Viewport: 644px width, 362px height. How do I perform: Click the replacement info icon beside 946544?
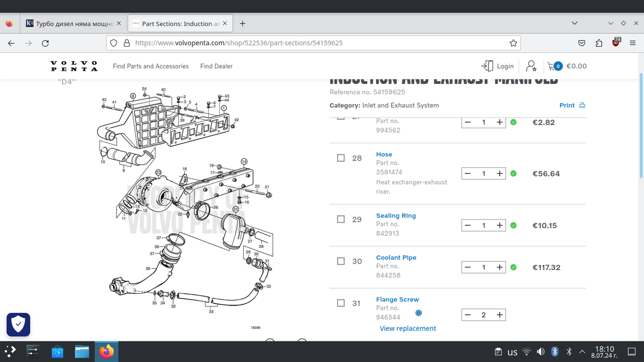pos(419,313)
